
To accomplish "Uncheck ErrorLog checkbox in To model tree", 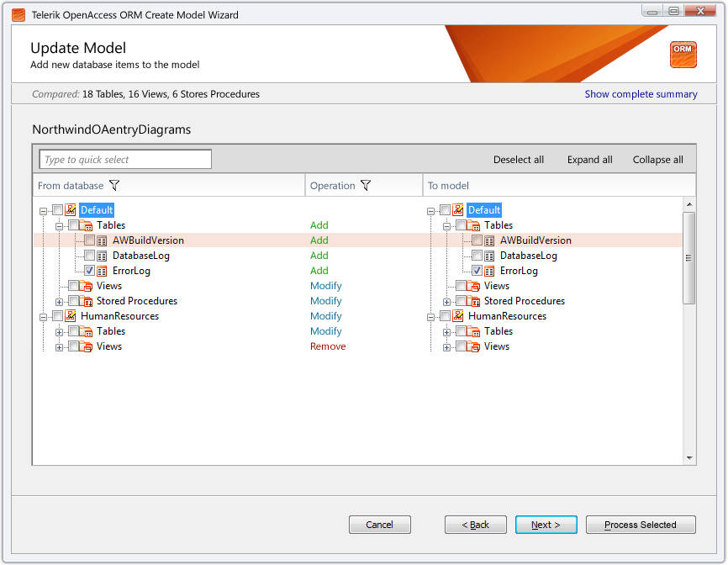I will (x=477, y=270).
